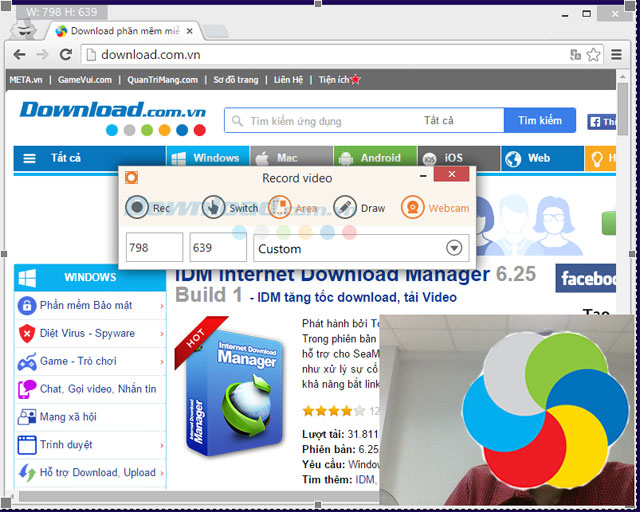Select the Web platform tab
Viewport: 640px width, 512px height.
click(x=542, y=158)
